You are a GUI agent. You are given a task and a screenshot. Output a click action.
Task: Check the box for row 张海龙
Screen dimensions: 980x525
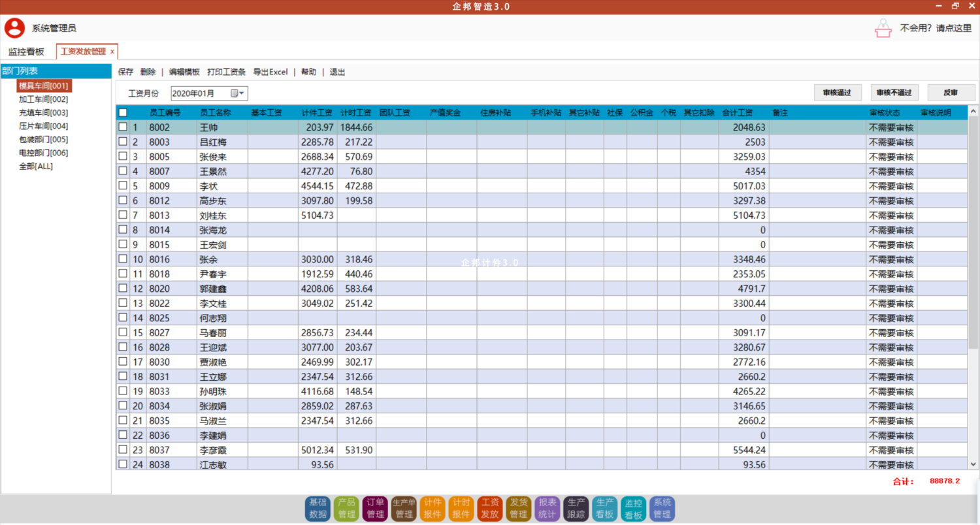[x=123, y=229]
